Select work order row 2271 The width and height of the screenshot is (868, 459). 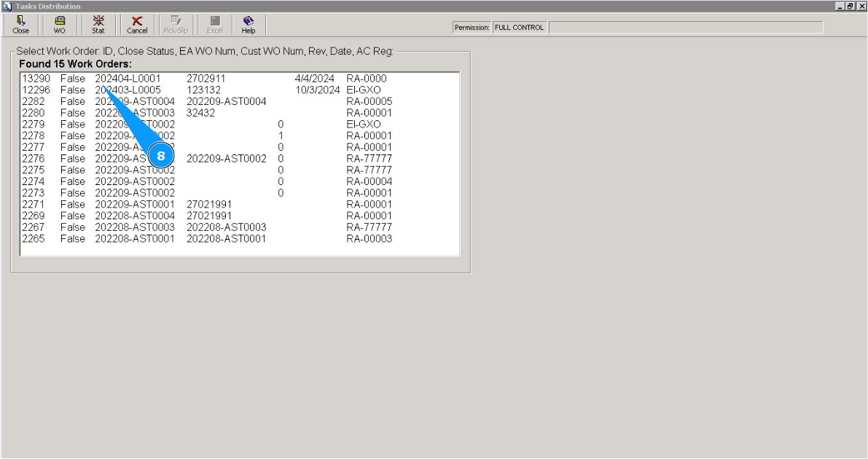[x=239, y=204]
